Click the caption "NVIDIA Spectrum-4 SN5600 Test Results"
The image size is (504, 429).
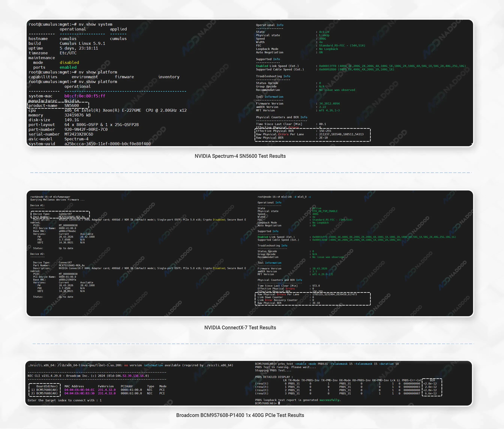240,156
